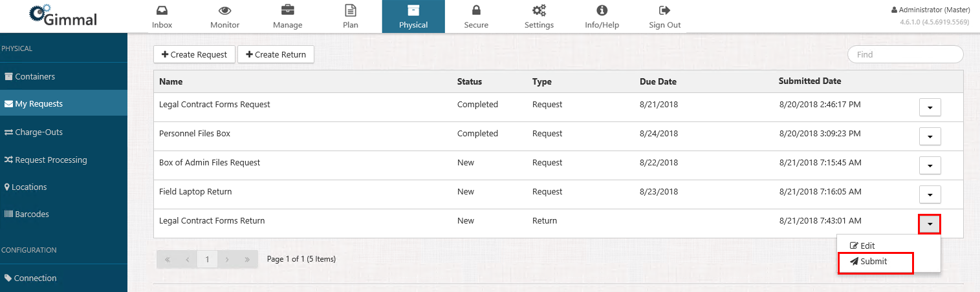Open Containers in the sidebar
The height and width of the screenshot is (292, 980).
pyautogui.click(x=35, y=77)
